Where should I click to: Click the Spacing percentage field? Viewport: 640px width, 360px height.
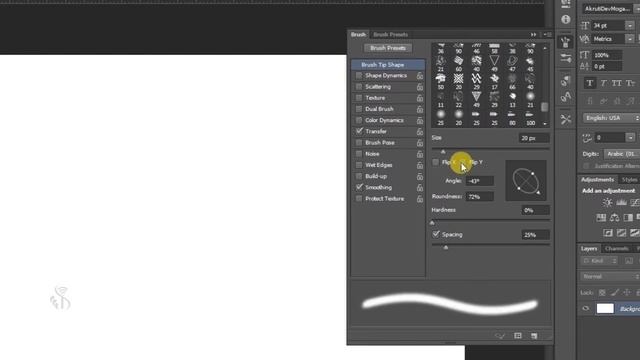(536, 235)
